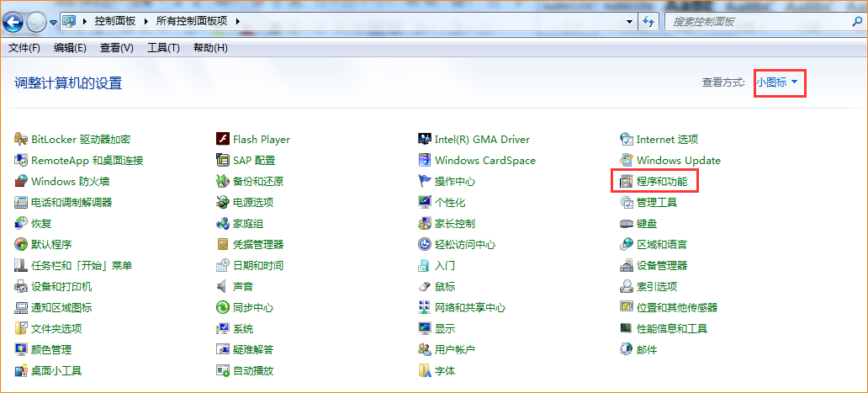Open the 鼠标 mouse icon
Image resolution: width=868 pixels, height=393 pixels.
coord(425,287)
